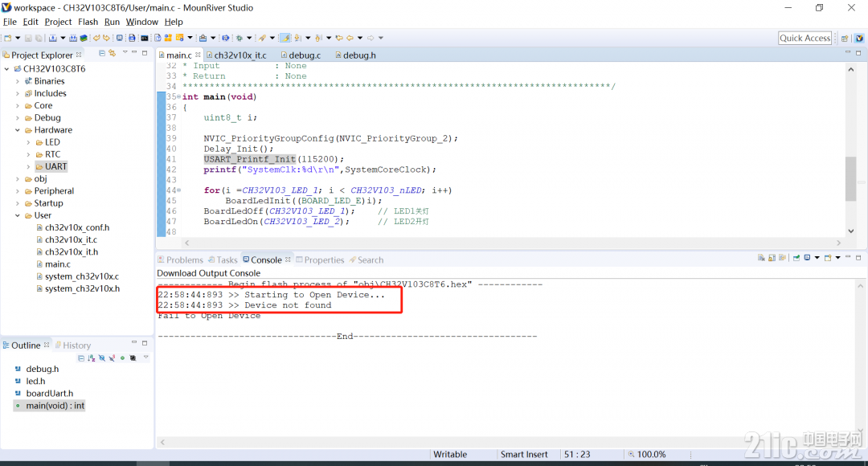Select led.h in the Outline
The width and height of the screenshot is (868, 466).
coord(30,382)
